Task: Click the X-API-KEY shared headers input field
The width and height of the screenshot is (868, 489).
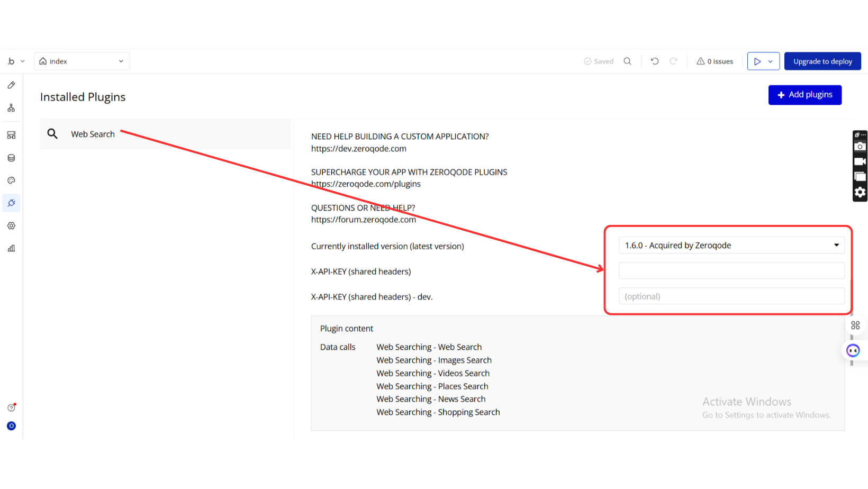Action: click(x=731, y=271)
